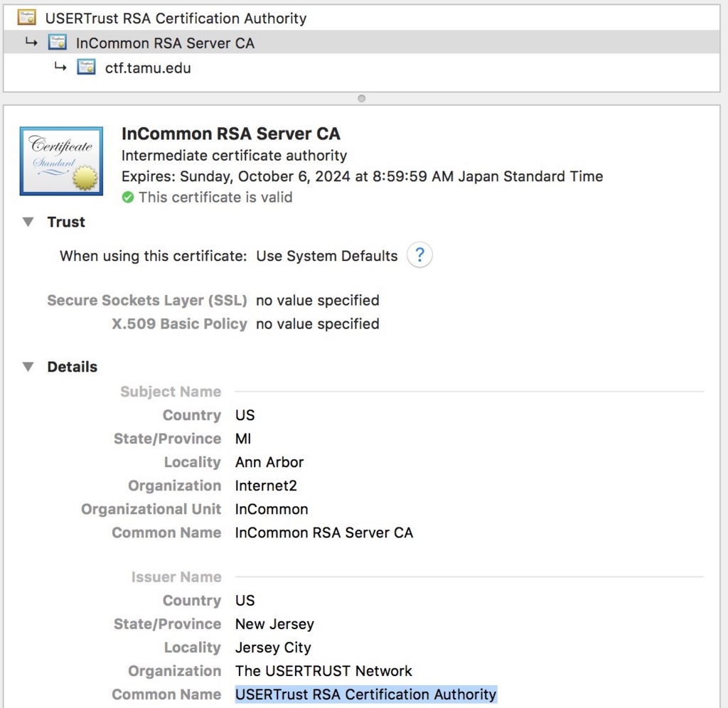Open the Trust settings help question mark
This screenshot has width=728, height=708.
(419, 255)
